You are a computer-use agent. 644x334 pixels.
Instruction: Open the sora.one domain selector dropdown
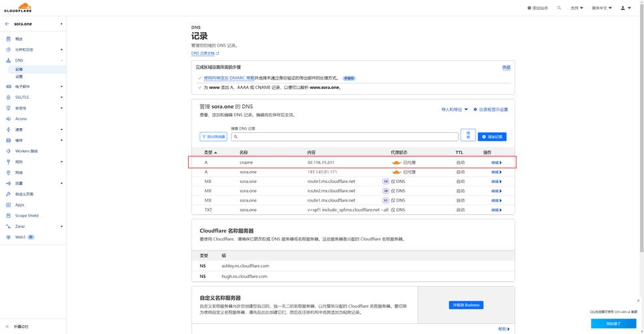(x=61, y=24)
